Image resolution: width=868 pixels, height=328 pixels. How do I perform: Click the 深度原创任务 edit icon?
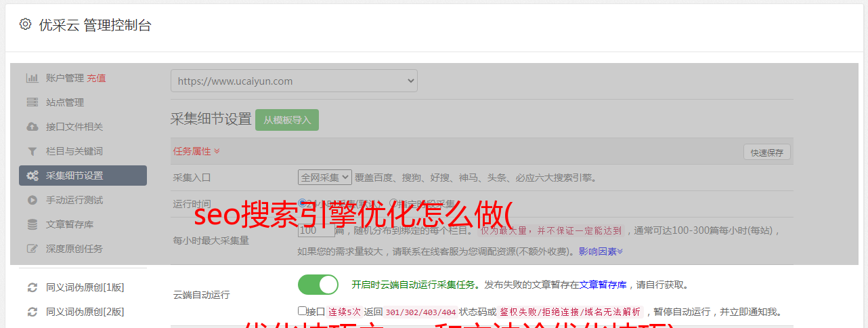pyautogui.click(x=32, y=249)
